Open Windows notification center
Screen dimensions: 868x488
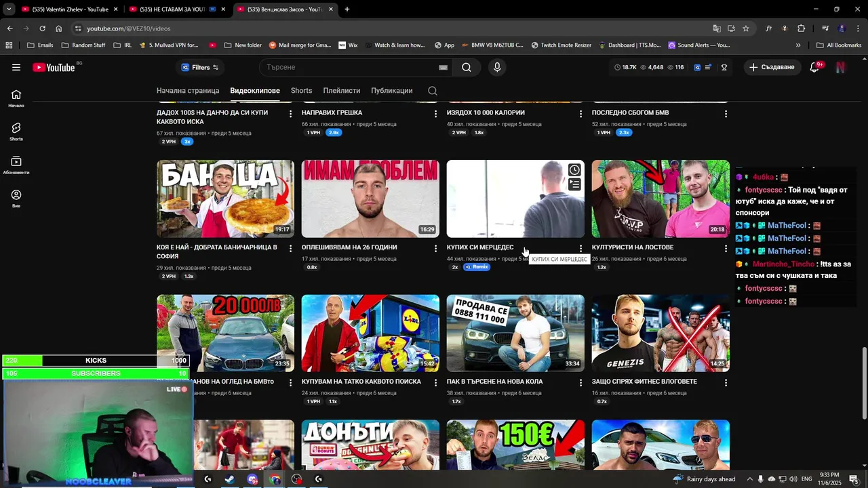pos(854,479)
